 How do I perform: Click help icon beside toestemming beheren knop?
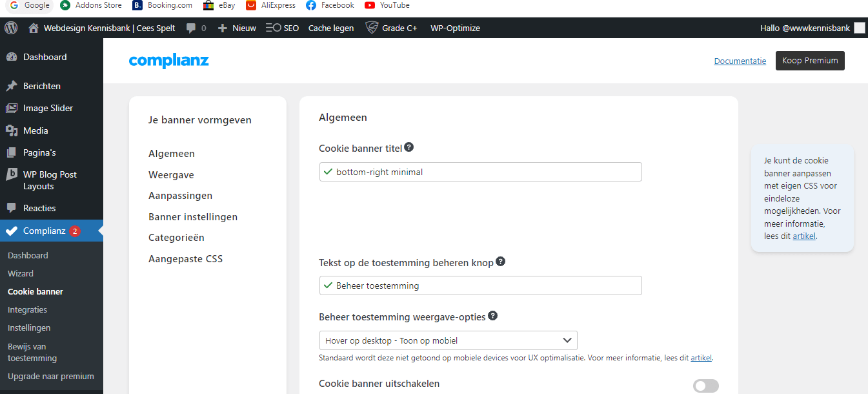pyautogui.click(x=500, y=262)
